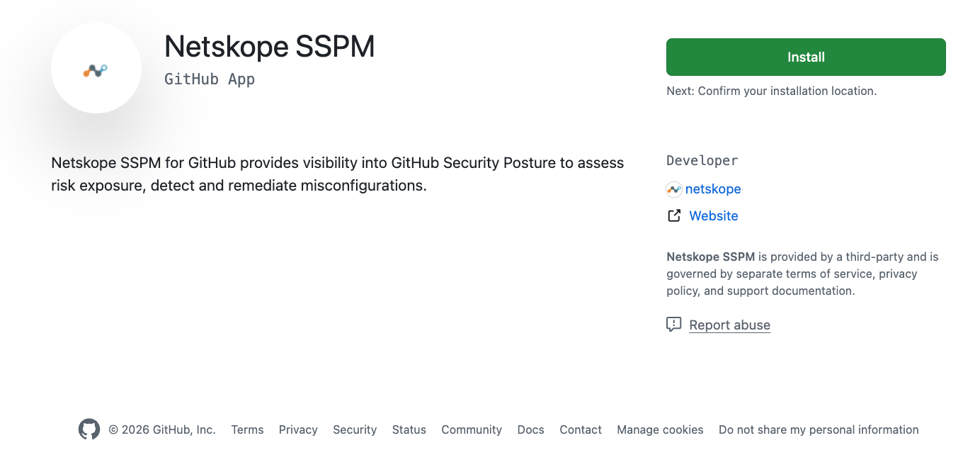The image size is (980, 472).
Task: Click the GitHub Octocat logo in footer
Action: pyautogui.click(x=89, y=429)
